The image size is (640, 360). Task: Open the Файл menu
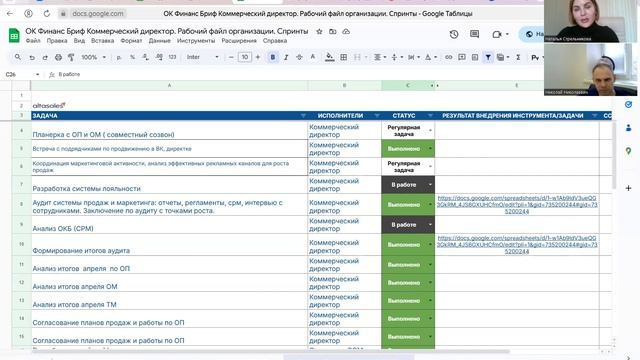pyautogui.click(x=33, y=41)
